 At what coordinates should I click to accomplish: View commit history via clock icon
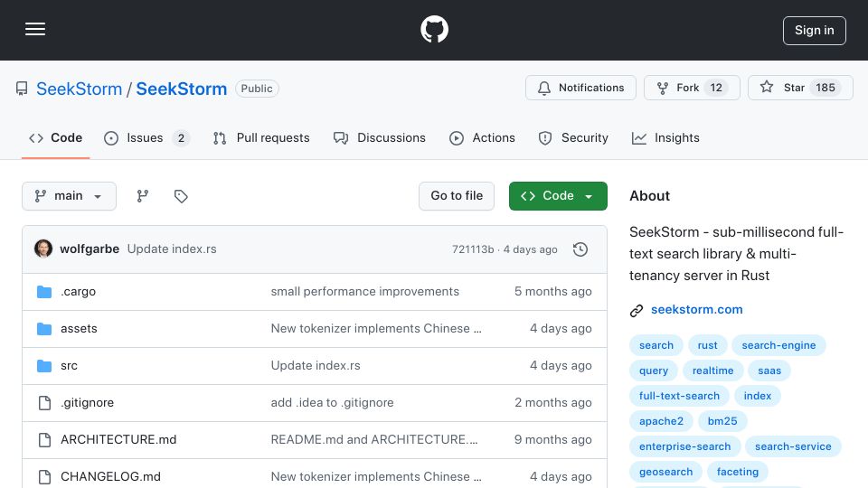(x=580, y=249)
